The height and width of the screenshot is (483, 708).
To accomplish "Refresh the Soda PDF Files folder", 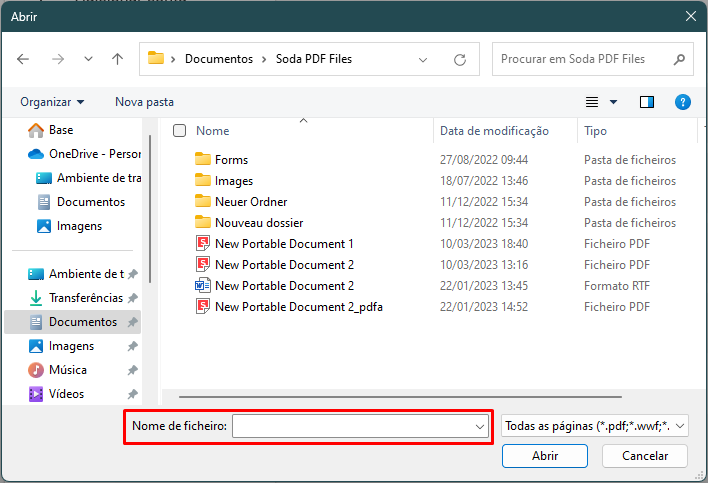I will (460, 60).
